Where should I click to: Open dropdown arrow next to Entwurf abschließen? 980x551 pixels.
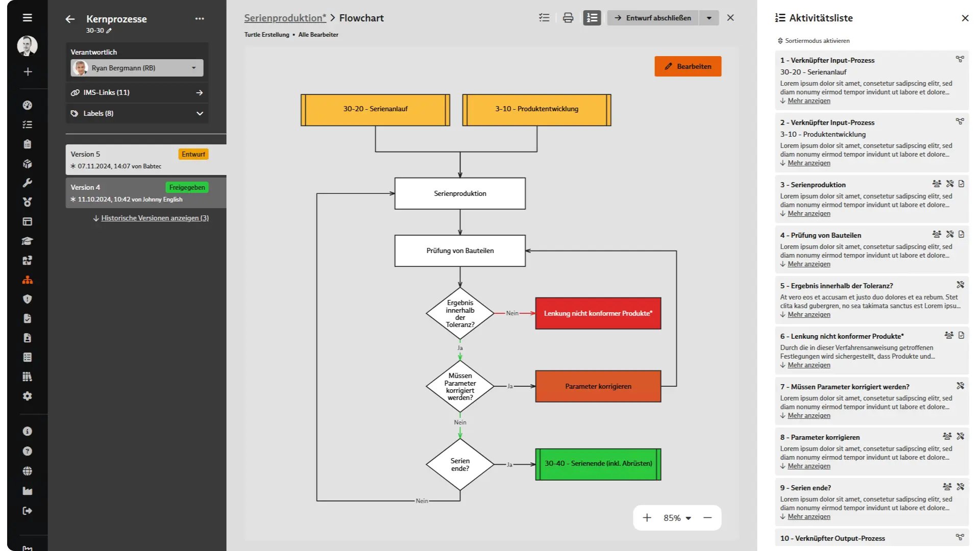coord(709,18)
